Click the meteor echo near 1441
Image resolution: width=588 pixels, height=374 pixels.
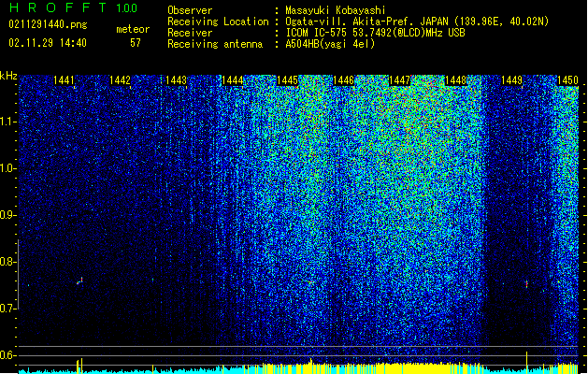coord(79,281)
